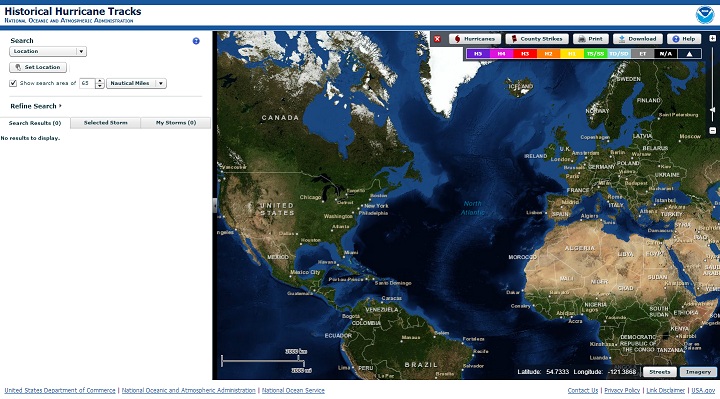Collapse the storm category legend arrow
The width and height of the screenshot is (720, 399).
(689, 54)
